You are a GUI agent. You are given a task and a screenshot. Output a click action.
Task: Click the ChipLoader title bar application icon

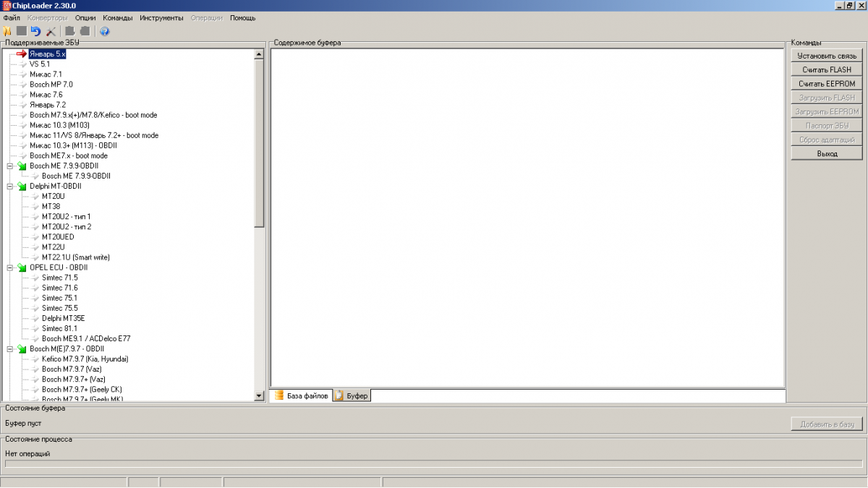pyautogui.click(x=6, y=6)
